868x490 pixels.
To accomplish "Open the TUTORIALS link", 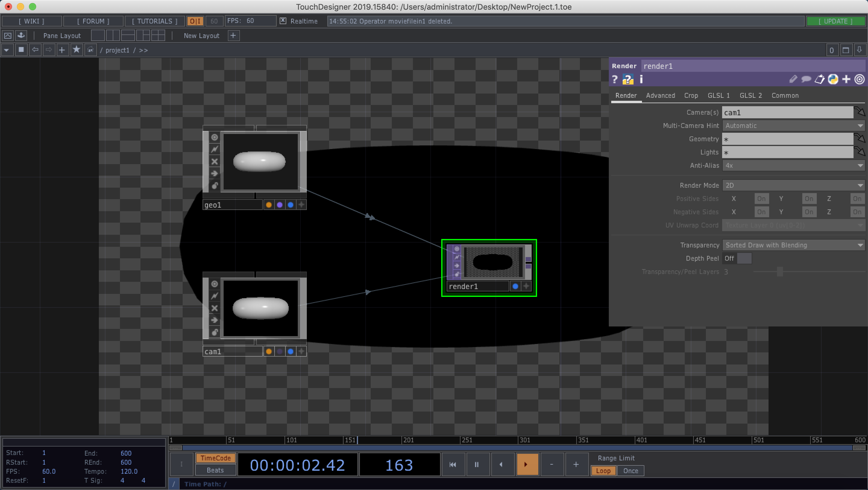I will point(155,21).
